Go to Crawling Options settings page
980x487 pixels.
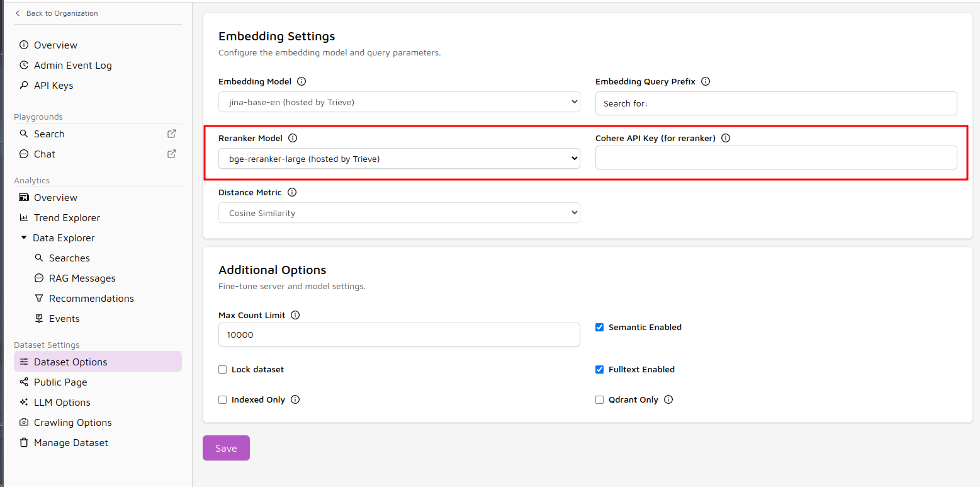[72, 422]
